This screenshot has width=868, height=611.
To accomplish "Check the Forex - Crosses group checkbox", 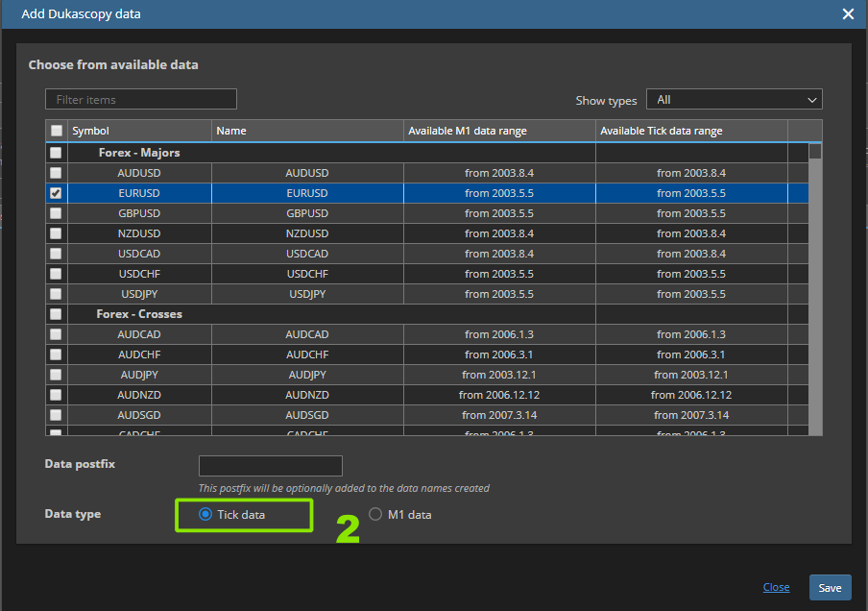I will (x=56, y=314).
